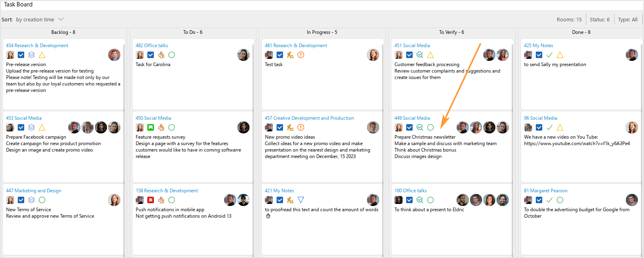Screen dimensions: 644x258
Task: Click the layers status icon on task 454
Action: 31,55
